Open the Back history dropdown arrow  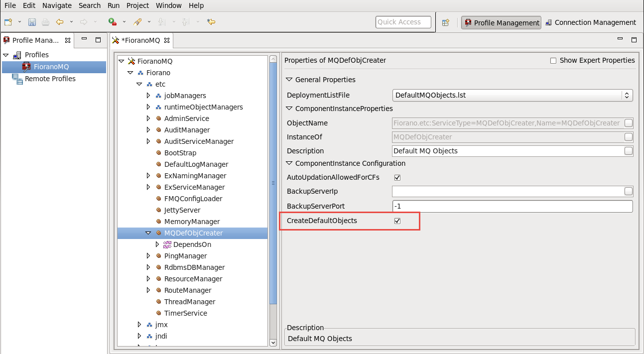[71, 22]
